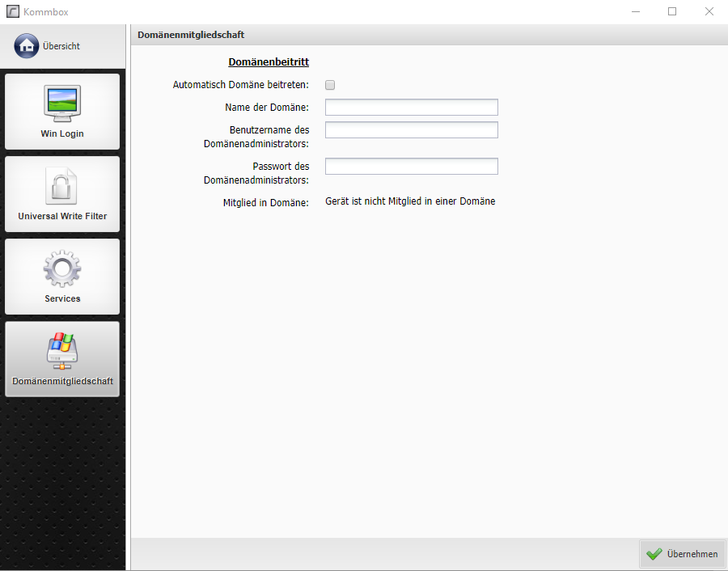The height and width of the screenshot is (571, 728).
Task: Click the Kommbox app icon in title bar
Action: (12, 11)
